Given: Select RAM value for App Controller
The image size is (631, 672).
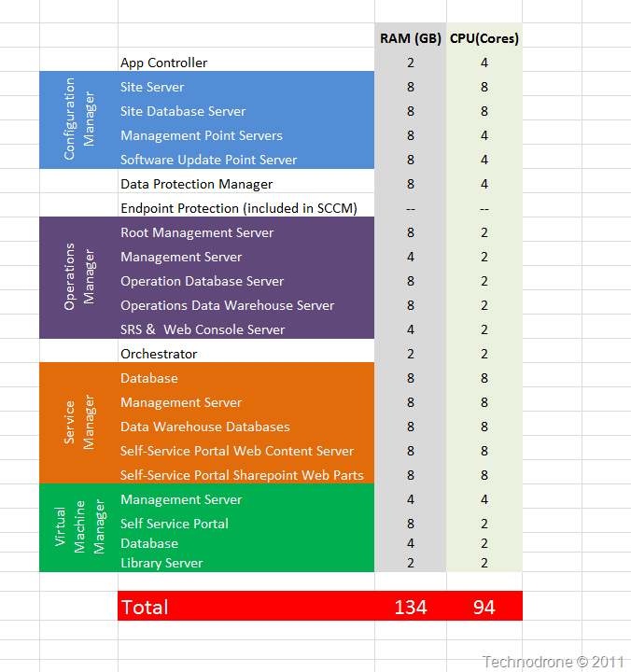Looking at the screenshot, I should (411, 60).
